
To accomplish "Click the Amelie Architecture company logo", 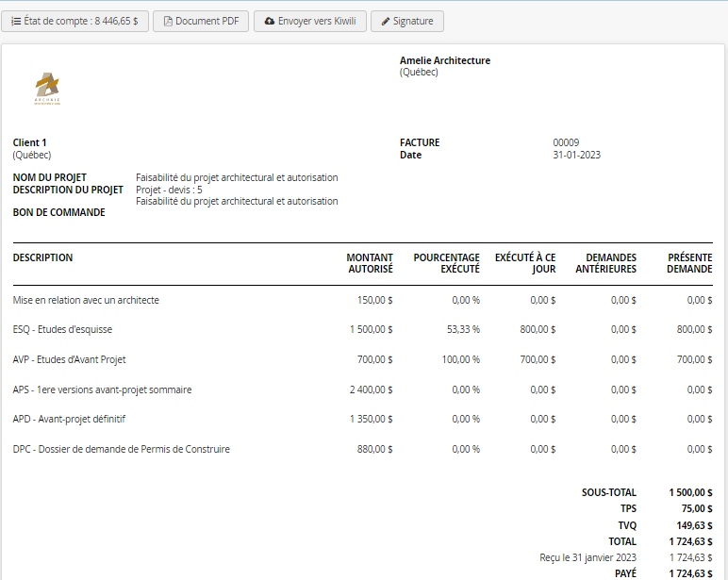I will tap(47, 88).
